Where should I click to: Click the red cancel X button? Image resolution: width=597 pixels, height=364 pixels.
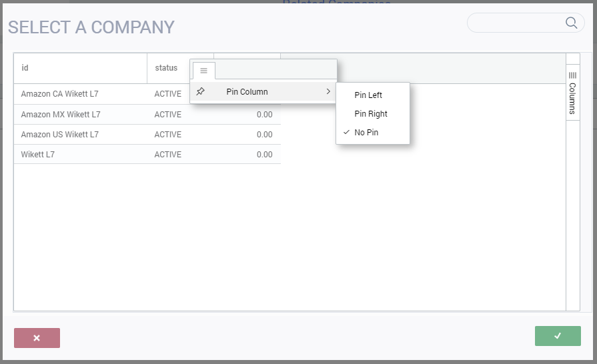[x=37, y=338]
